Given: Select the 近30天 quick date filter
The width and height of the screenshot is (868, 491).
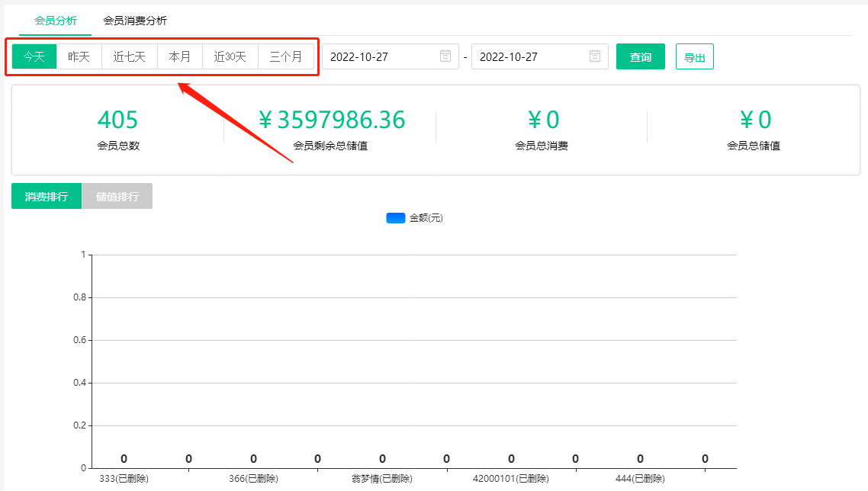Looking at the screenshot, I should click(230, 56).
